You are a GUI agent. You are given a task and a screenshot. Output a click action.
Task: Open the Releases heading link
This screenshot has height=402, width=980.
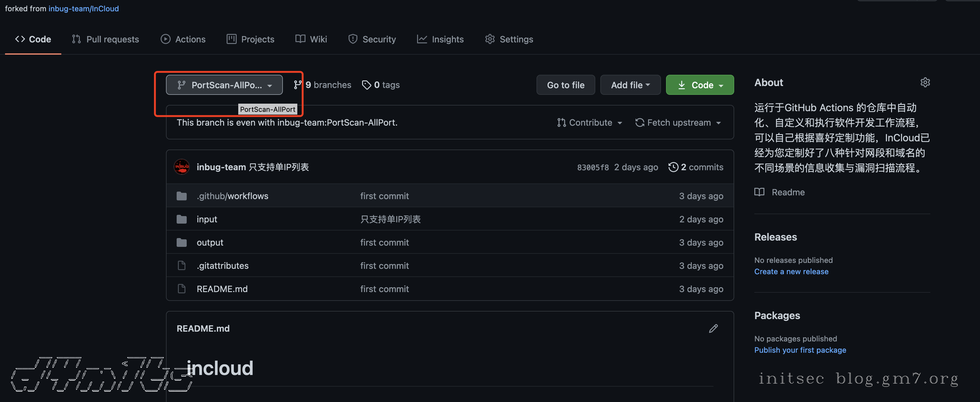tap(775, 237)
